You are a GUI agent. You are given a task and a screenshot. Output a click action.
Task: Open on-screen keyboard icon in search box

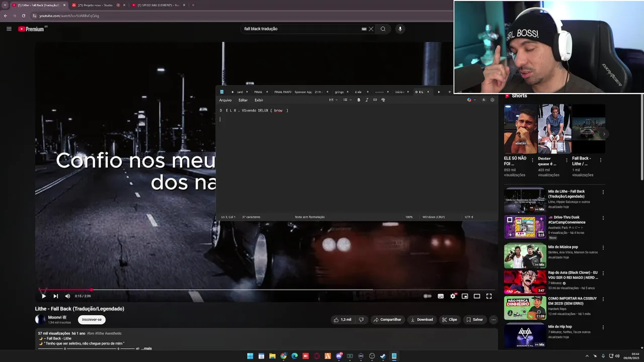click(x=364, y=29)
